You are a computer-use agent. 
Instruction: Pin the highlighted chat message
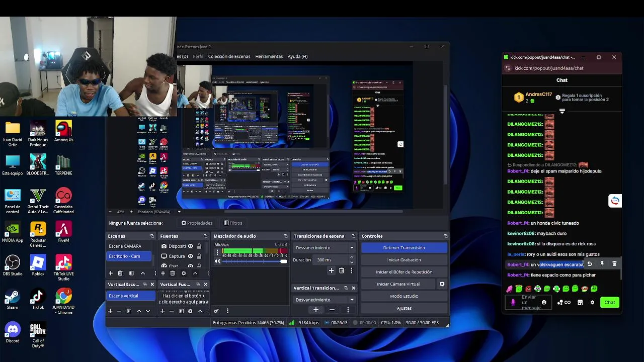(x=602, y=264)
